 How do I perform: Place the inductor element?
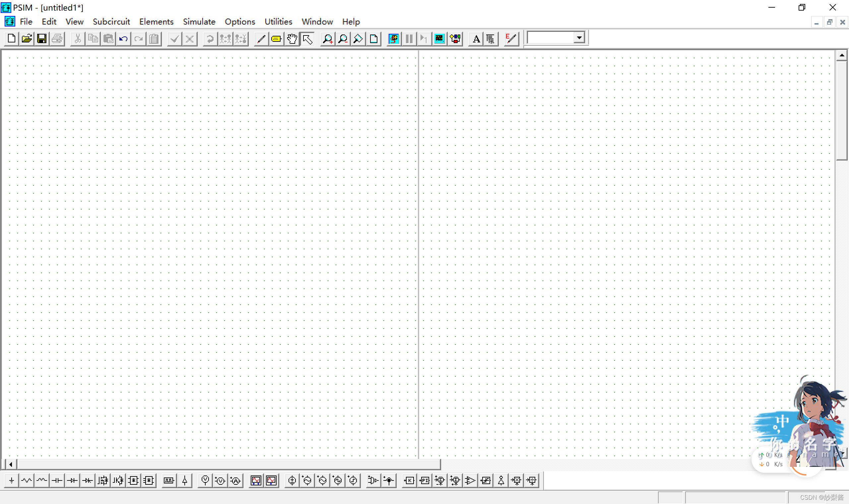pos(42,480)
